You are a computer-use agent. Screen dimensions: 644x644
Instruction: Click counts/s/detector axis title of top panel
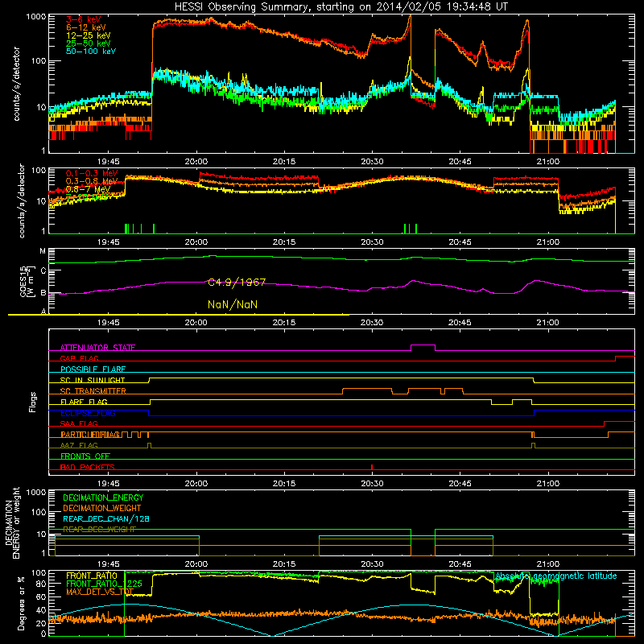coord(16,84)
